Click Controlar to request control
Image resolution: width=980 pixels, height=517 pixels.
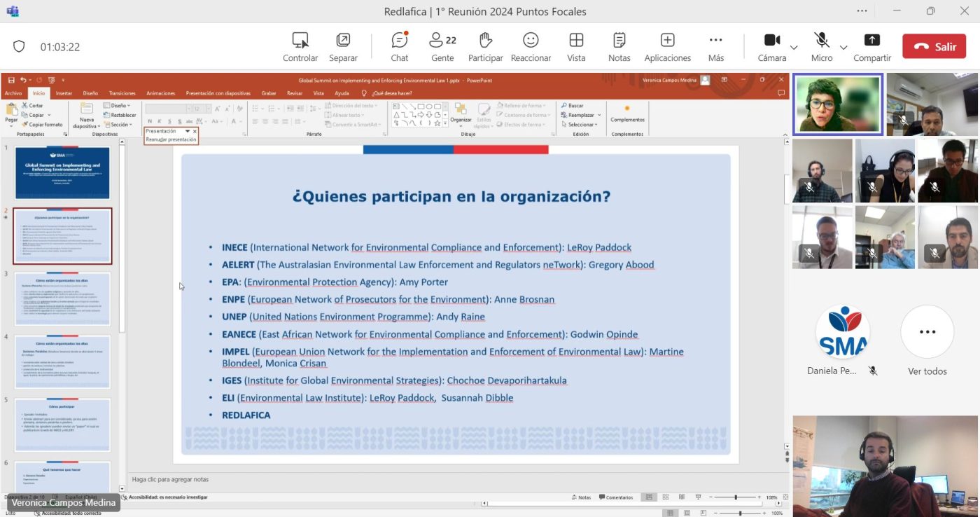(300, 46)
